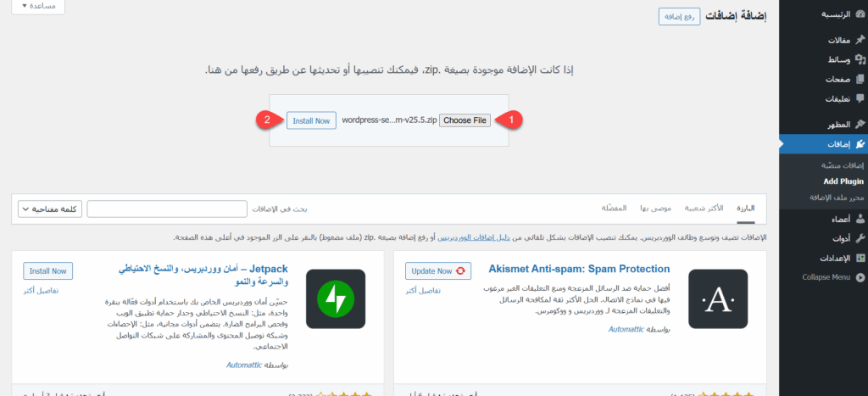Select the plugins plug icon
Screen dimensions: 868x396
coord(860,144)
